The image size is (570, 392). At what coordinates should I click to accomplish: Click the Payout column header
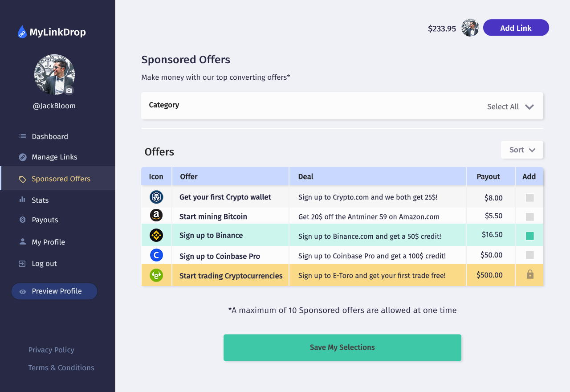click(x=491, y=176)
